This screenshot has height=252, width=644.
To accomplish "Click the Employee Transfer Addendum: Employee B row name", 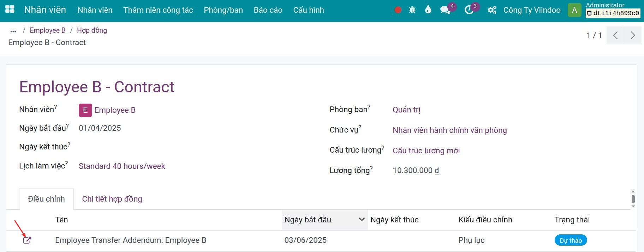I will click(131, 240).
